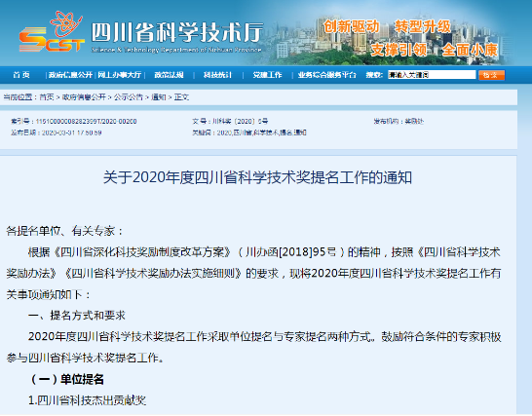The image size is (532, 416).
Task: Click the 四川省科学技术厅 site title banner
Action: pyautogui.click(x=176, y=37)
